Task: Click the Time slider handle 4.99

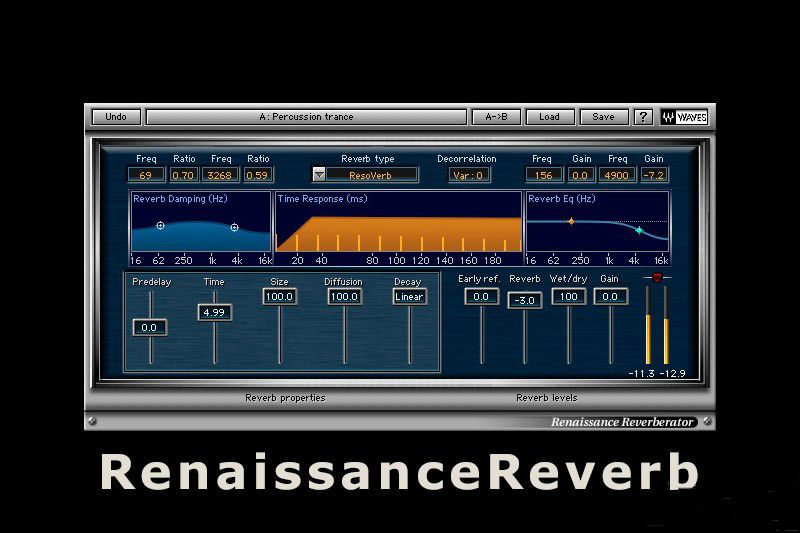Action: (214, 312)
